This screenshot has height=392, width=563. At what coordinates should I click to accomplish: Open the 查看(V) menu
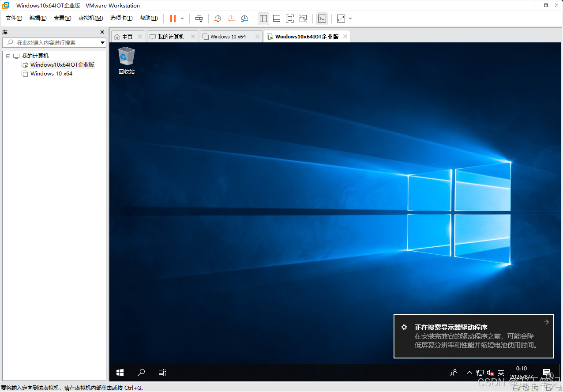coord(62,18)
